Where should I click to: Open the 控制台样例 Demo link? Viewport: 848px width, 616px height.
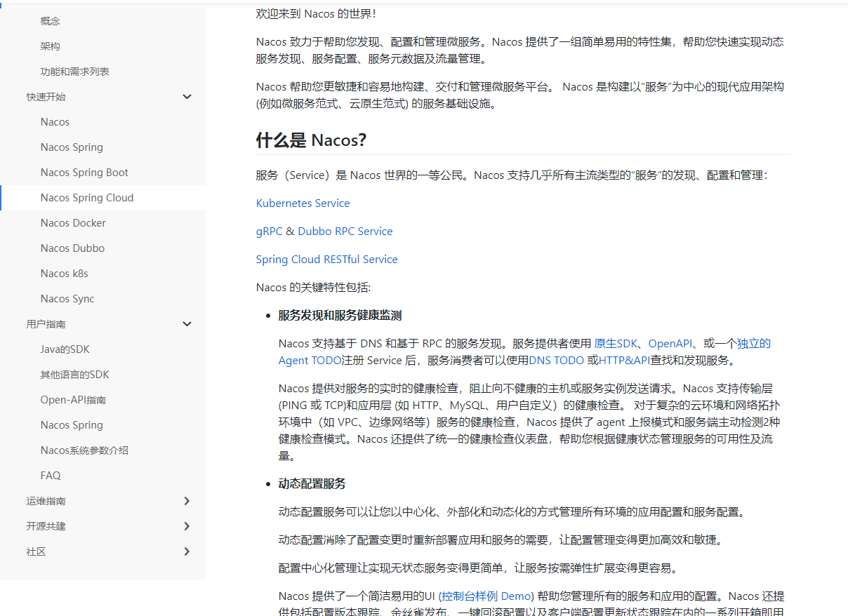coord(486,596)
